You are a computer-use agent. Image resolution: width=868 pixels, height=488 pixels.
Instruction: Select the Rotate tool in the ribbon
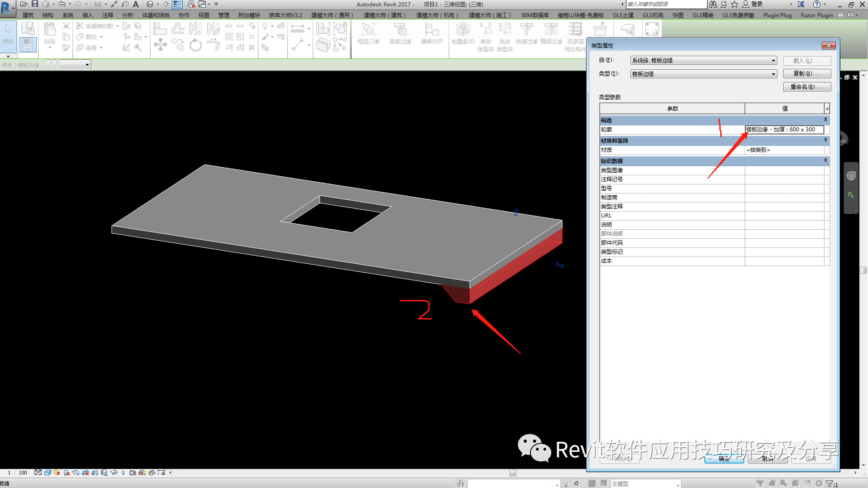coord(196,45)
